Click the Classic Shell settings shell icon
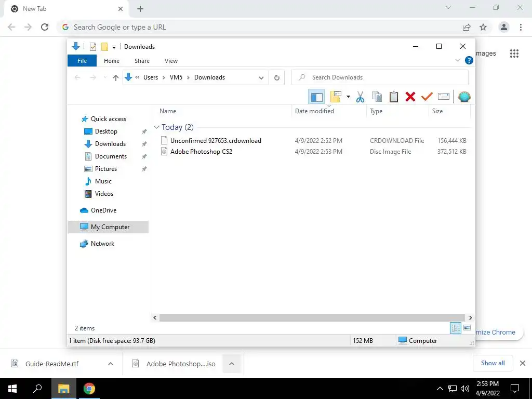The width and height of the screenshot is (532, 399). pyautogui.click(x=464, y=97)
